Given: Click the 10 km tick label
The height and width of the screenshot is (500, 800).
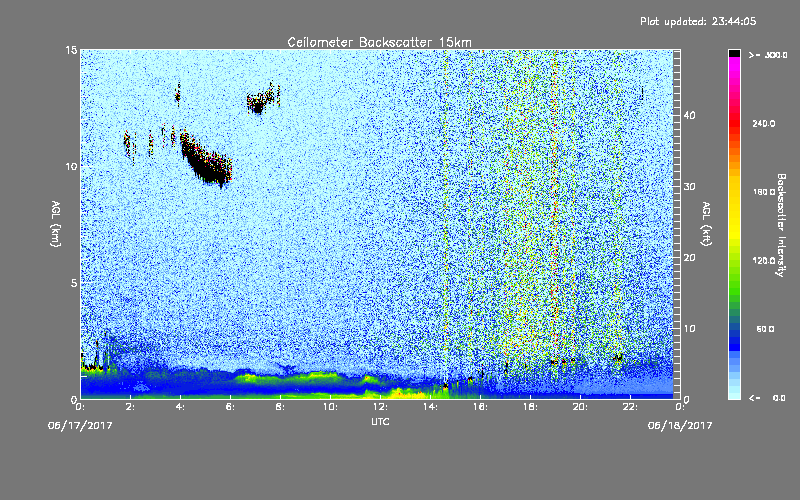Looking at the screenshot, I should click(x=71, y=166).
